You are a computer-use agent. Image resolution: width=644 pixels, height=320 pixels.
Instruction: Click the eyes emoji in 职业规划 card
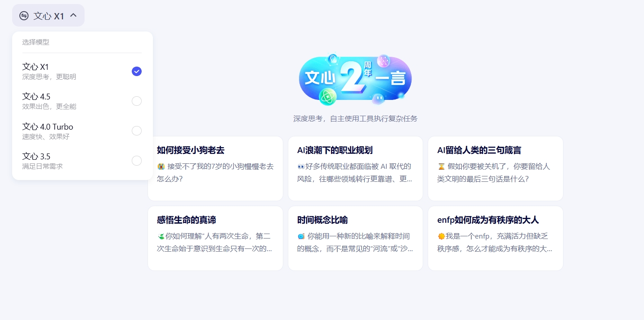(x=301, y=167)
